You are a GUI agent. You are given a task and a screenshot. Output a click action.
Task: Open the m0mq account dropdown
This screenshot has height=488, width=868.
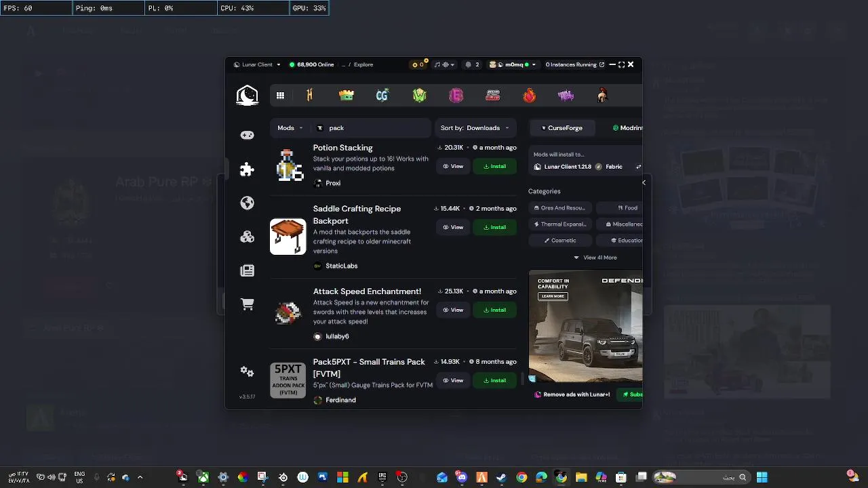(513, 64)
